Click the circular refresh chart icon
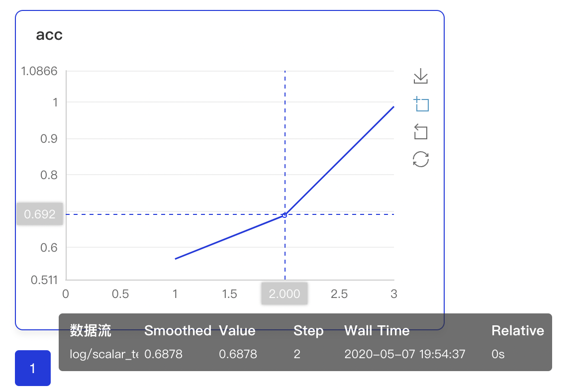The width and height of the screenshot is (577, 392). click(x=421, y=159)
